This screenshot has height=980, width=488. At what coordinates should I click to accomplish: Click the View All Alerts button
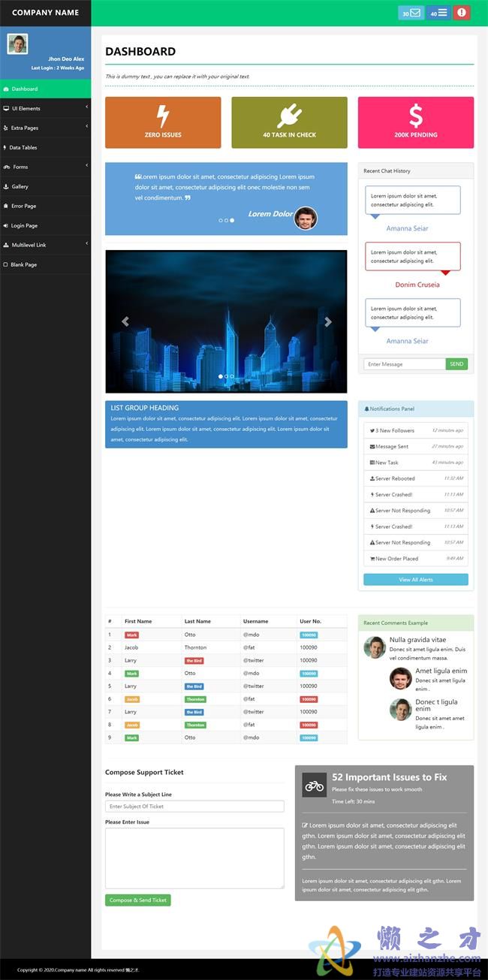point(415,580)
